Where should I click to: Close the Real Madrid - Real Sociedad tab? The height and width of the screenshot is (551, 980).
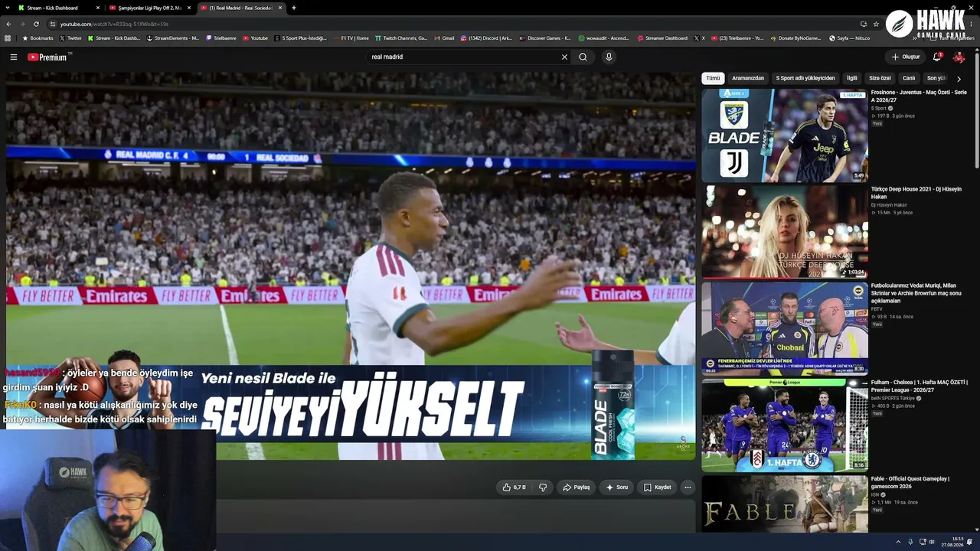(x=280, y=8)
